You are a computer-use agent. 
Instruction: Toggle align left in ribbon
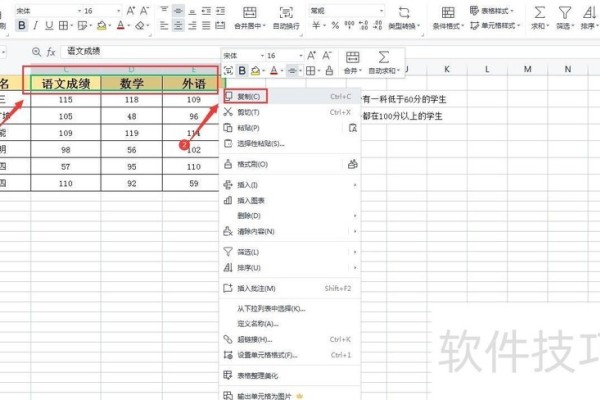(x=164, y=26)
